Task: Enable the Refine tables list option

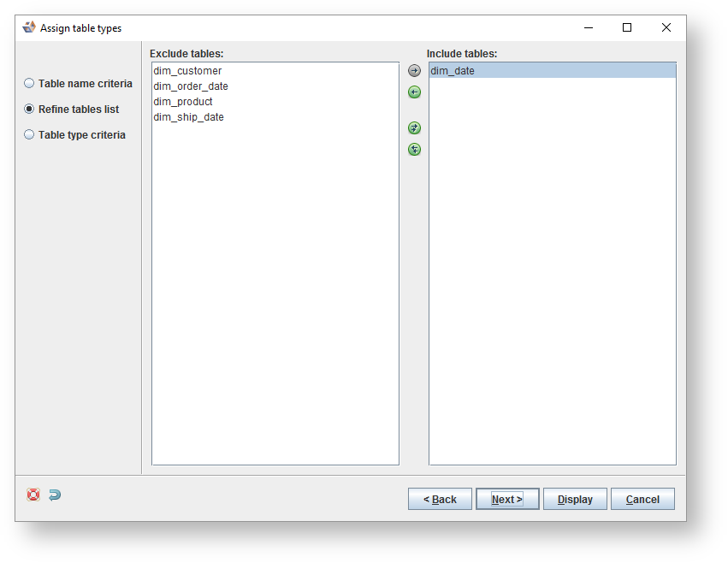Action: coord(29,109)
